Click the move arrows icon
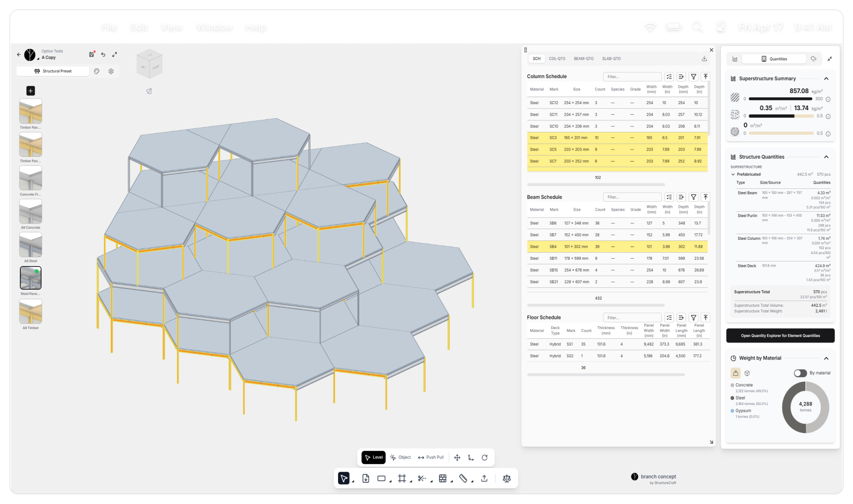The image size is (853, 504). tap(457, 457)
